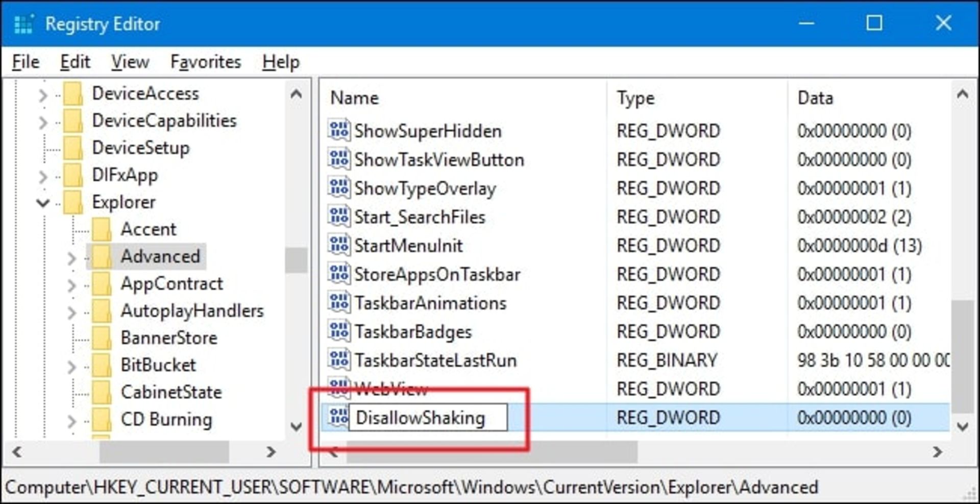The image size is (980, 504).
Task: Click the TaskbarStateLastRun binary icon
Action: [x=339, y=360]
